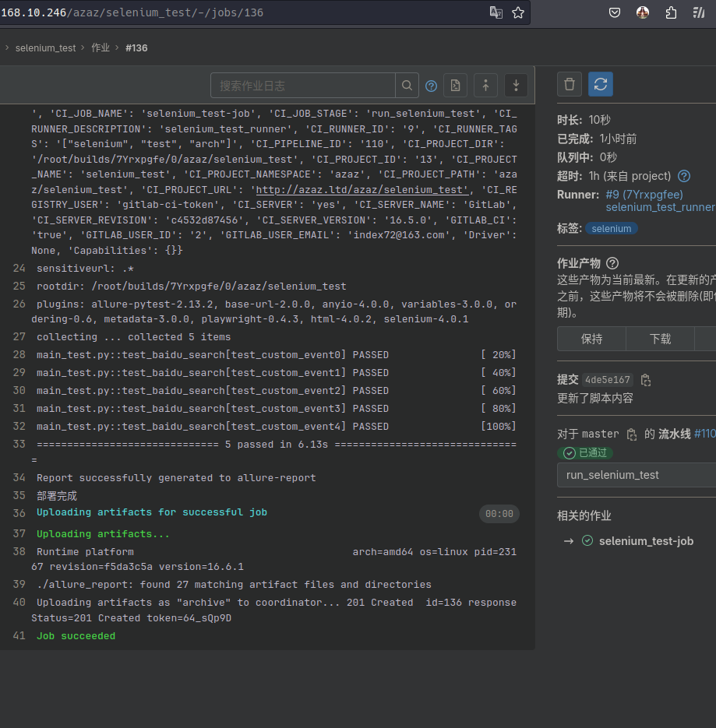This screenshot has width=716, height=728.
Task: Collapse the Uploading artifacts log section
Action: 151,512
